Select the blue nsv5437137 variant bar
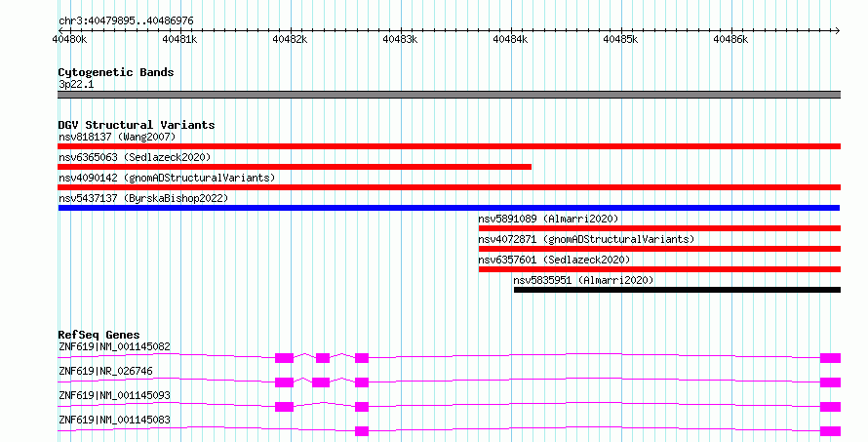This screenshot has width=868, height=442. tap(449, 208)
